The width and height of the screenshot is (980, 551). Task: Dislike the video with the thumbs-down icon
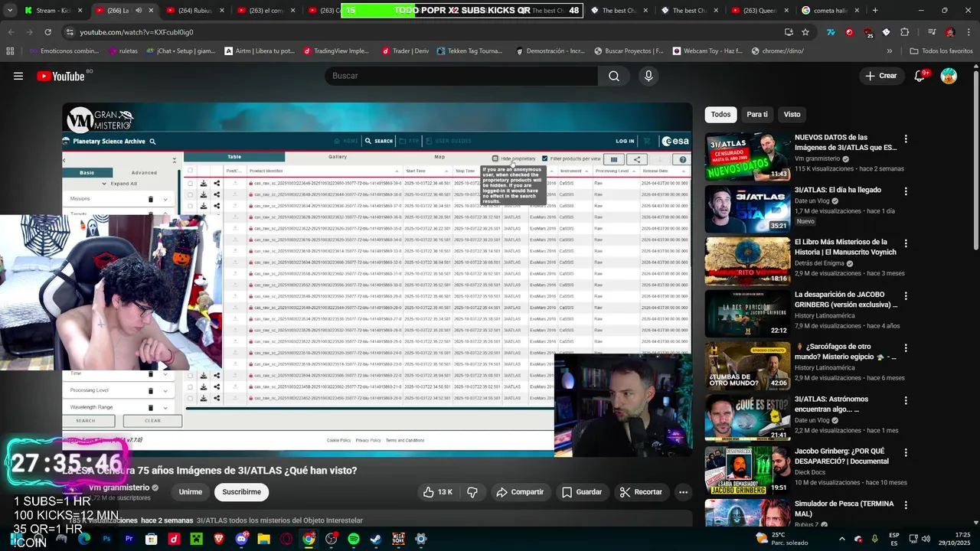[472, 492]
